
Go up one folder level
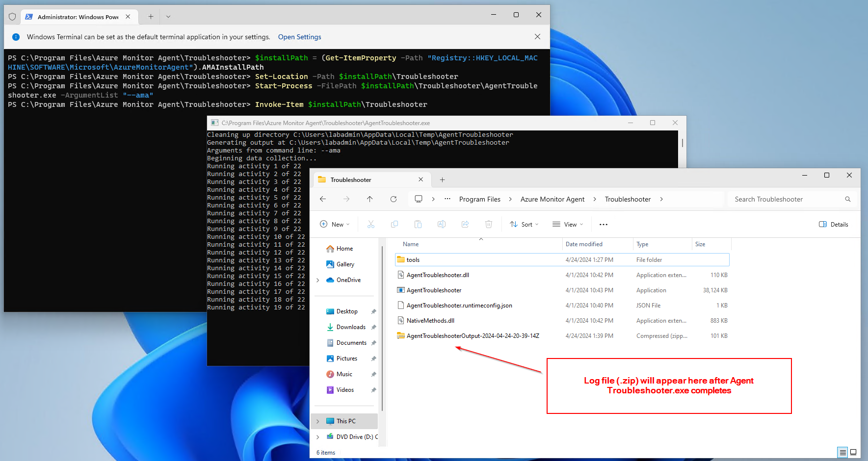click(x=369, y=199)
